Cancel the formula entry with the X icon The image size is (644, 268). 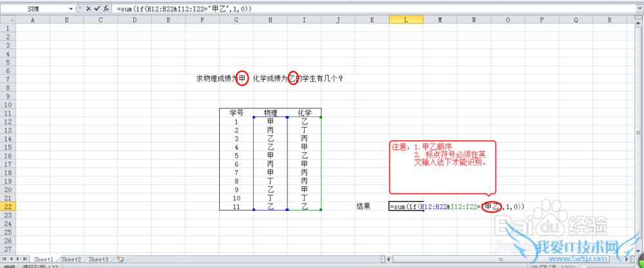point(88,8)
